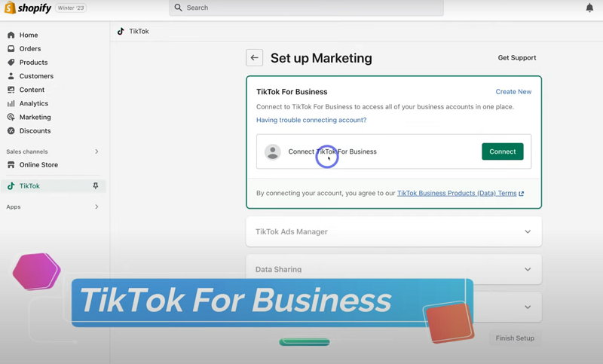Click the Discounts percent icon
Image resolution: width=603 pixels, height=364 pixels.
pos(11,130)
